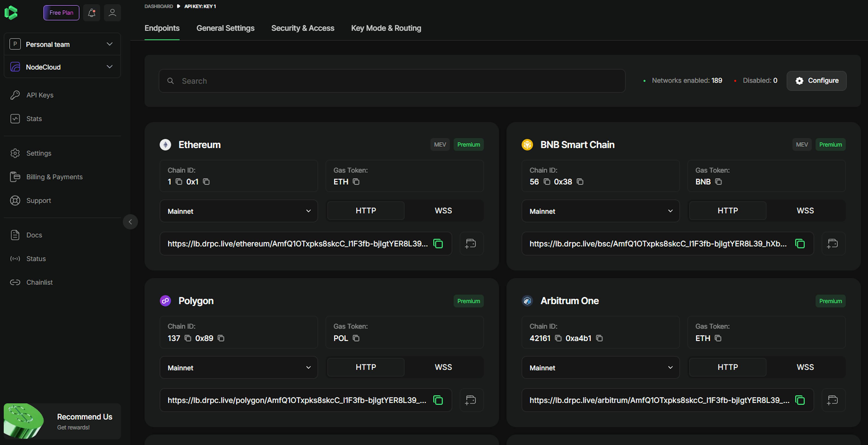Image resolution: width=868 pixels, height=445 pixels.
Task: Open the Support icon in sidebar
Action: 15,200
